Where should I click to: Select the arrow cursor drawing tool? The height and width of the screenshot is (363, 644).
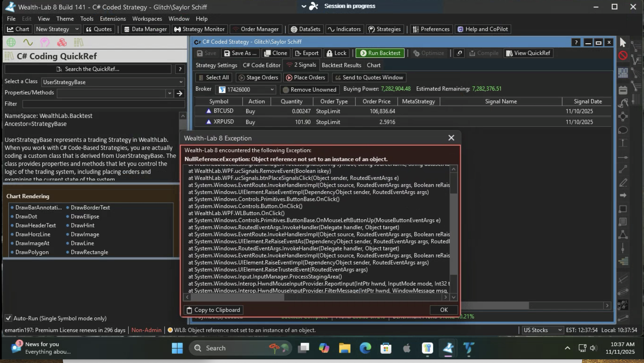point(623,42)
